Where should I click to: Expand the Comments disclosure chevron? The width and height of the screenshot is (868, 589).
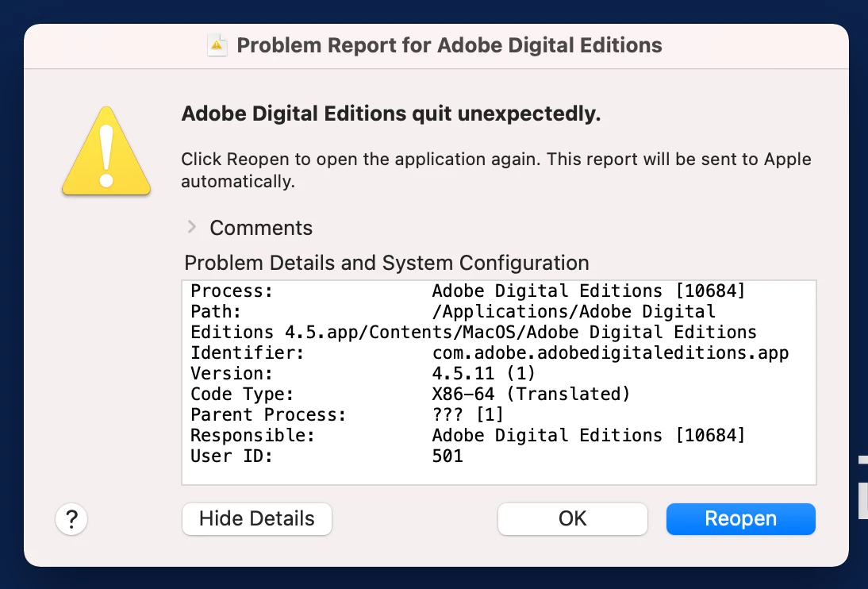(x=191, y=226)
